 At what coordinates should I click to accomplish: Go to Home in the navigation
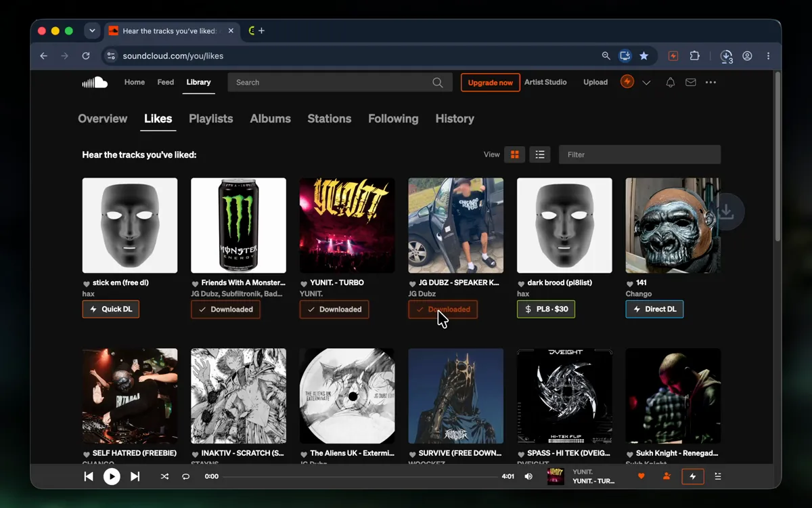pos(135,82)
